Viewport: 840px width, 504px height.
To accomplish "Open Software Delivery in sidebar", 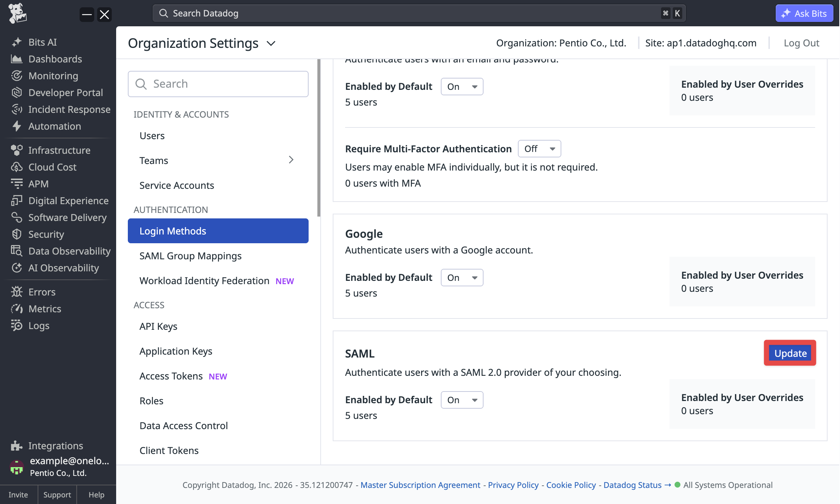I will click(68, 217).
